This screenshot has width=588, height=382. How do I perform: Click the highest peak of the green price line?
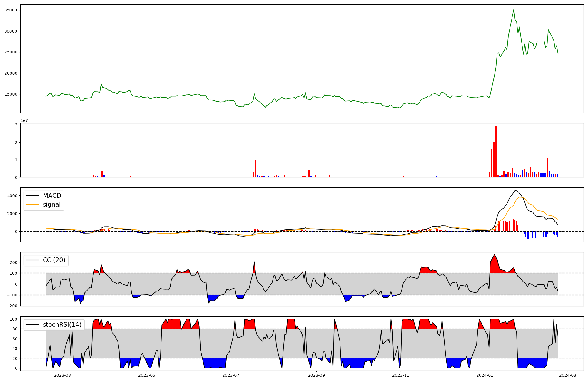(x=514, y=10)
